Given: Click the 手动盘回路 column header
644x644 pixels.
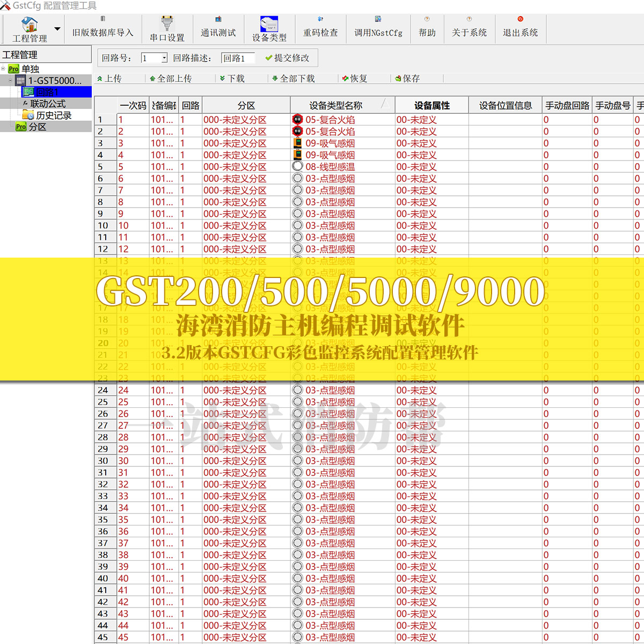Looking at the screenshot, I should click(x=567, y=105).
